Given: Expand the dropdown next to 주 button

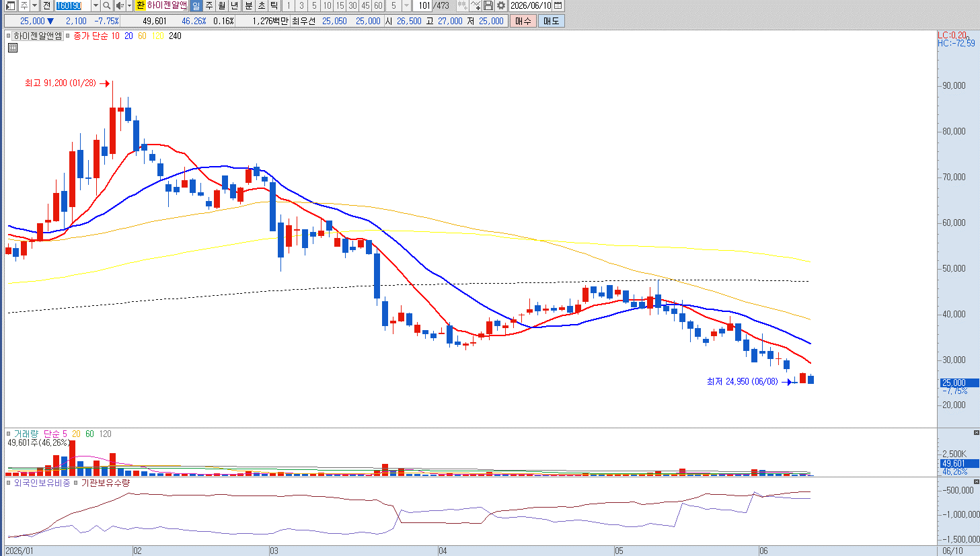Looking at the screenshot, I should (x=34, y=5).
